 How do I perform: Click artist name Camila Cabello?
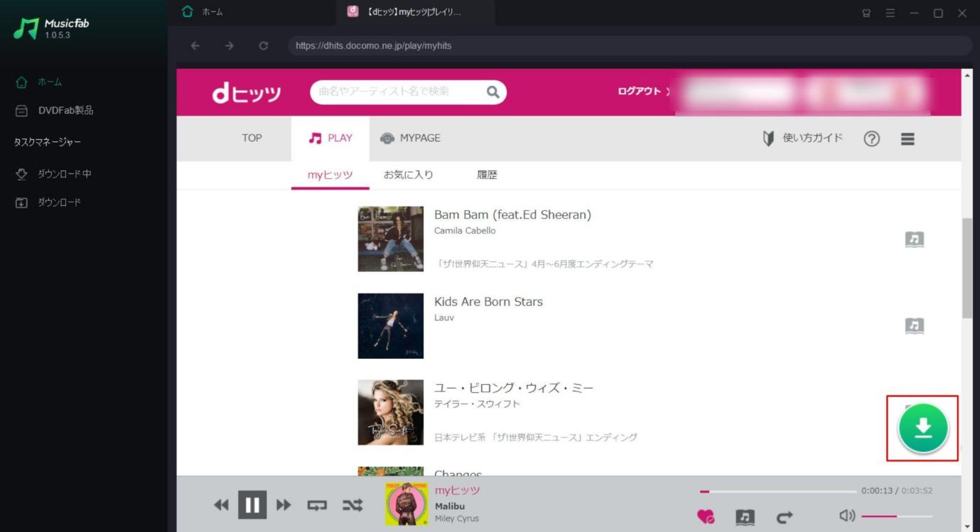465,231
